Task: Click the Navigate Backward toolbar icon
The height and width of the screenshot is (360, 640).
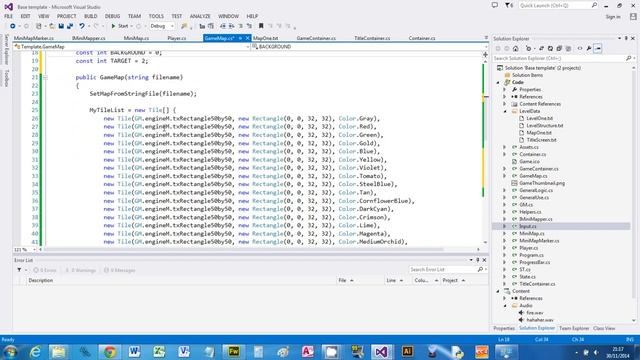Action: pyautogui.click(x=13, y=26)
